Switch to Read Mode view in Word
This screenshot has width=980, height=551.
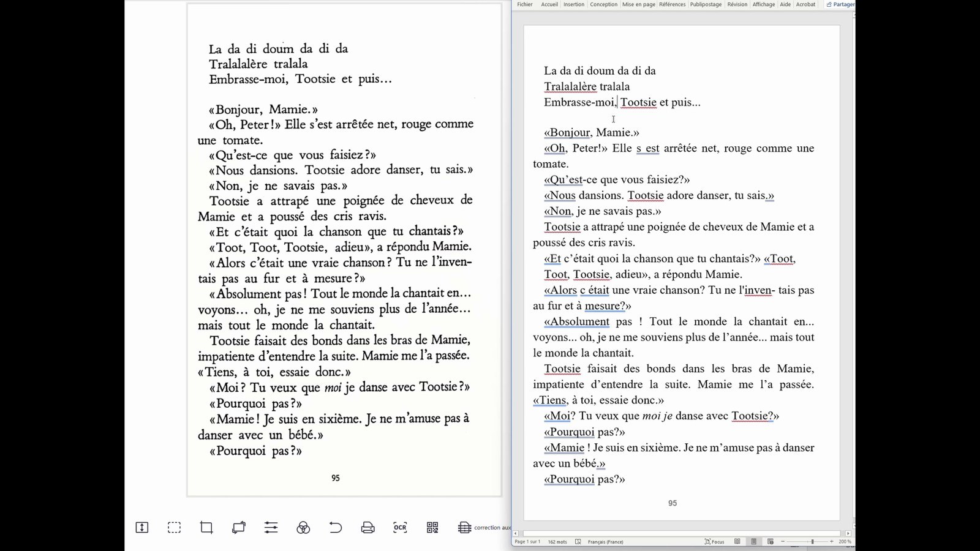tap(737, 542)
